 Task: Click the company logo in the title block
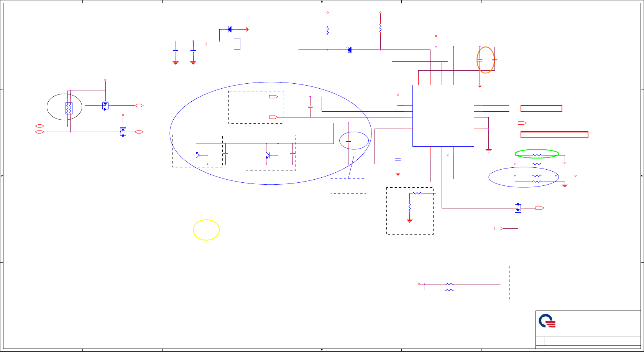tap(547, 321)
